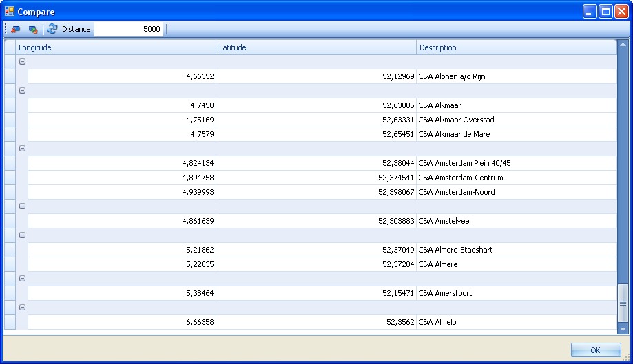
Task: Click longitude value 5,22035
Action: click(200, 264)
